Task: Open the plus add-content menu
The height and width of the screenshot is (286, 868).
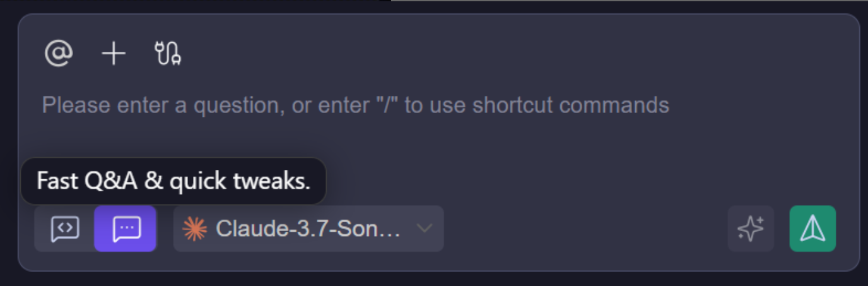Action: point(114,54)
